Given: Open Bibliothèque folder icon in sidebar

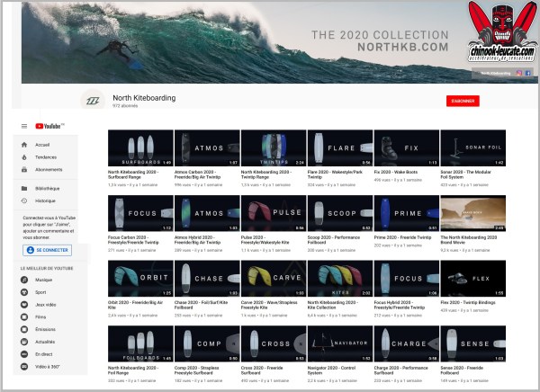Looking at the screenshot, I should [x=24, y=189].
